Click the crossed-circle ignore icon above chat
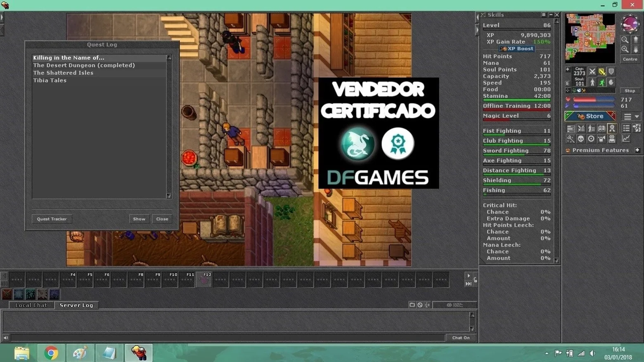This screenshot has height=362, width=644. click(x=420, y=305)
